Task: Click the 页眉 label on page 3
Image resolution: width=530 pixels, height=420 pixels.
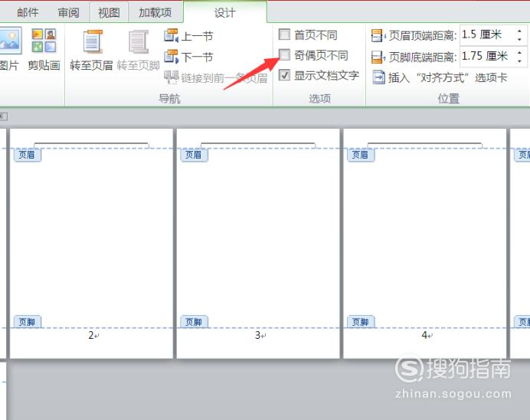Action: tap(194, 155)
